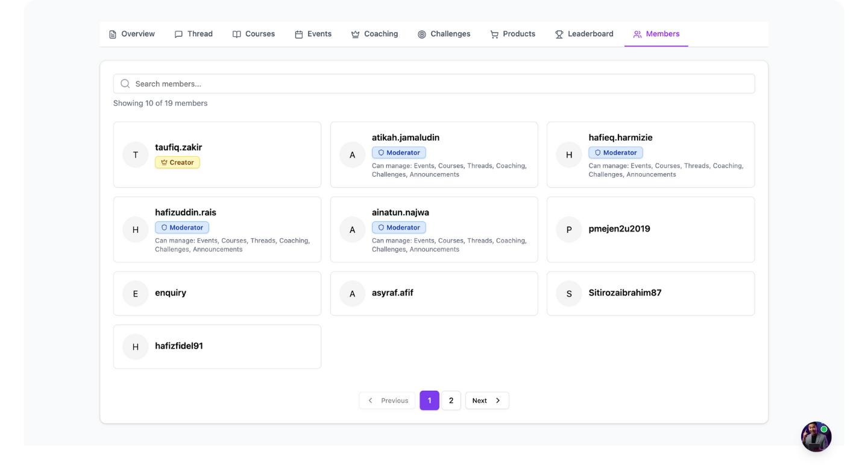
Task: Click the Coaching crown icon
Action: (x=356, y=34)
